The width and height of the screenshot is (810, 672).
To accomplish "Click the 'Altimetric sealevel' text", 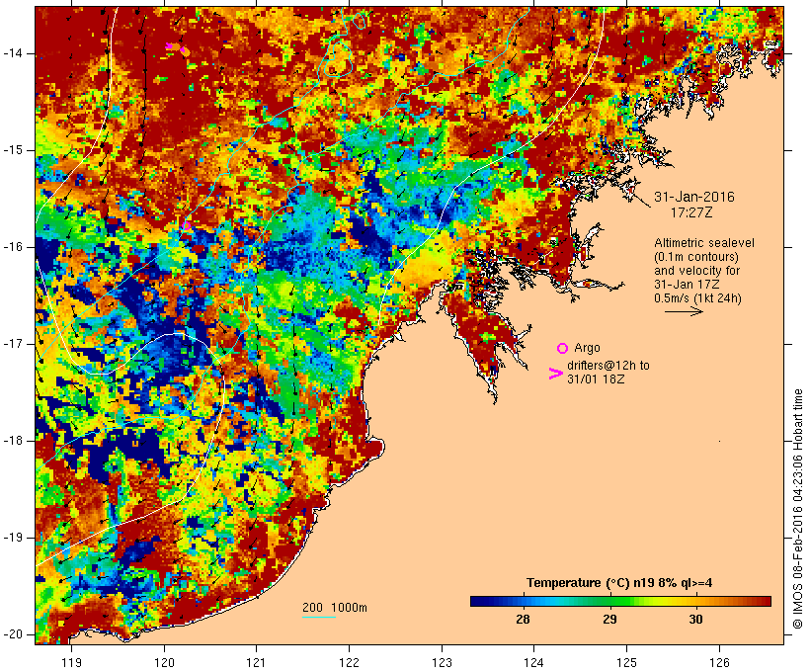I will click(x=704, y=243).
